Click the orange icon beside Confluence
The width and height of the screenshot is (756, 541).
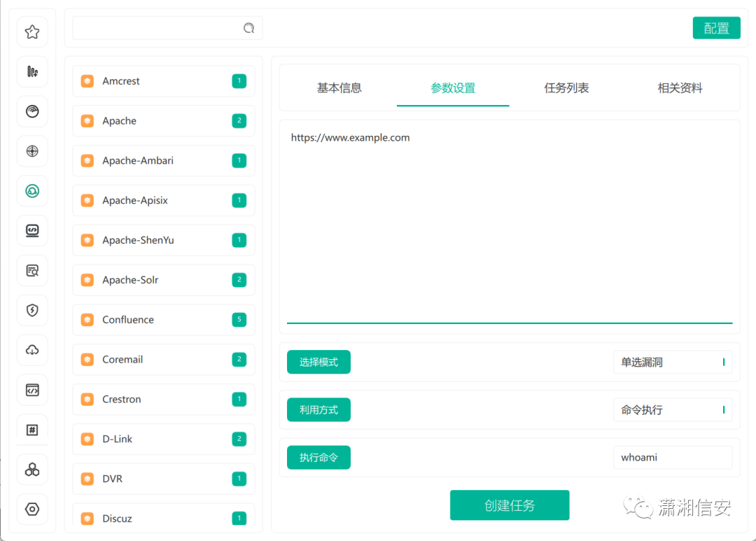click(87, 320)
